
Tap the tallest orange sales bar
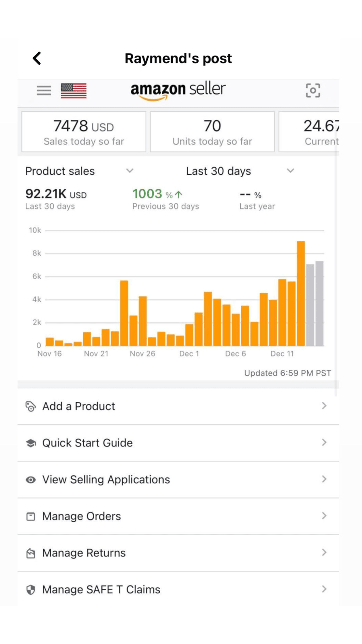[x=301, y=293]
